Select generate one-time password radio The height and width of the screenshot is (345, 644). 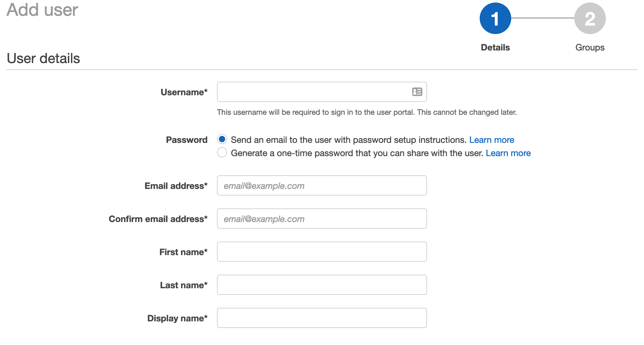coord(222,152)
